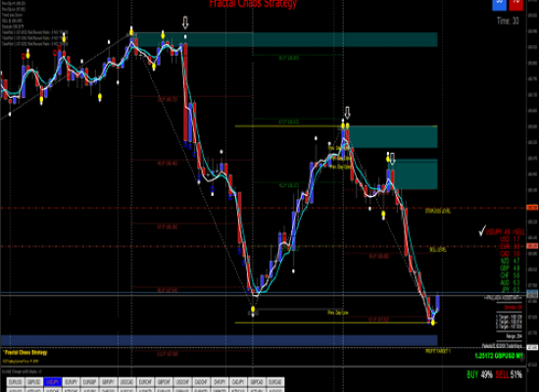Click the white checkmark next to USDJPY SELL

click(482, 230)
